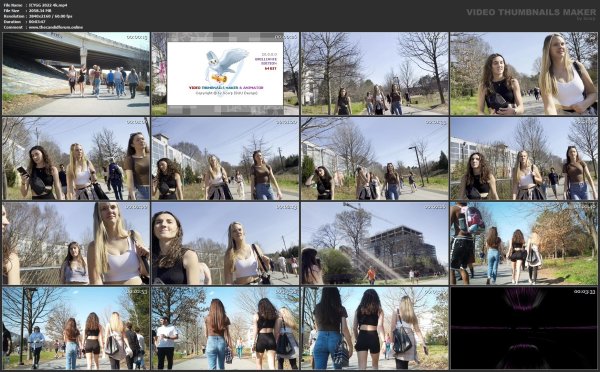Open the thumbnail of distant walkers between tall bare trees
The image size is (600, 372).
click(x=375, y=73)
